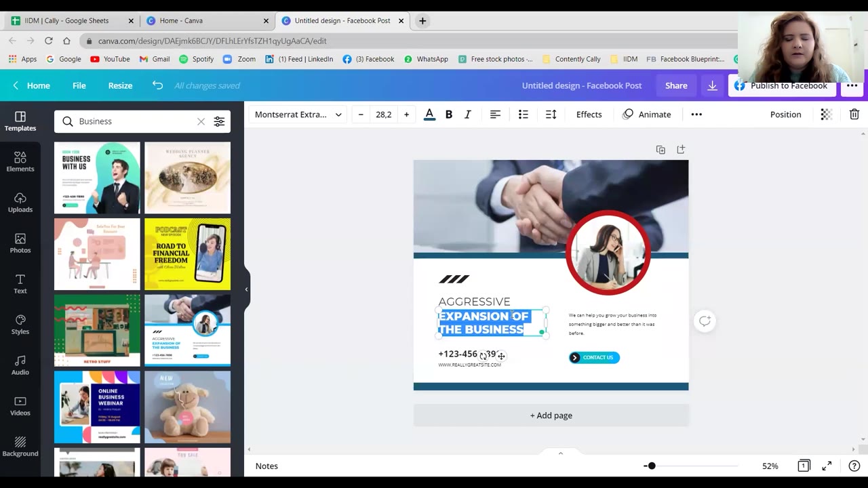
Task: Open the Styles sidebar panel
Action: [20, 325]
